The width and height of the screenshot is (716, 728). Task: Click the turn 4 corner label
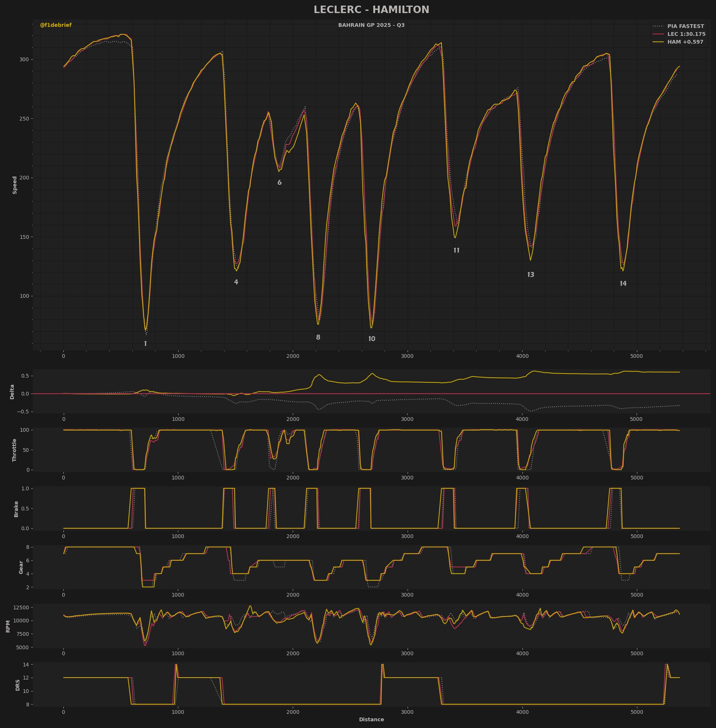(x=236, y=282)
